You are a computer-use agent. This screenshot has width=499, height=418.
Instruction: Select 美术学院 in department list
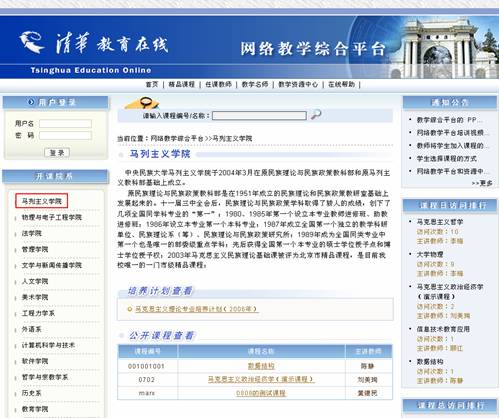(x=35, y=297)
